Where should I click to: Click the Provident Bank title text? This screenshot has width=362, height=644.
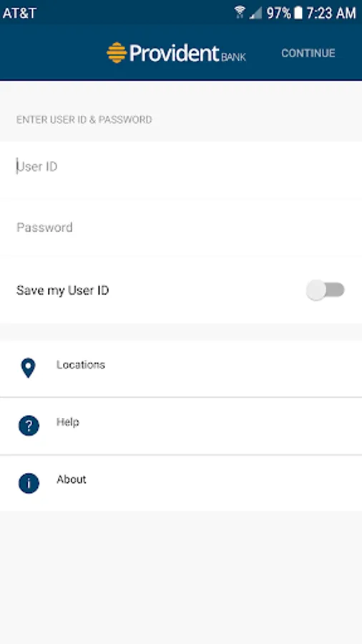[187, 54]
